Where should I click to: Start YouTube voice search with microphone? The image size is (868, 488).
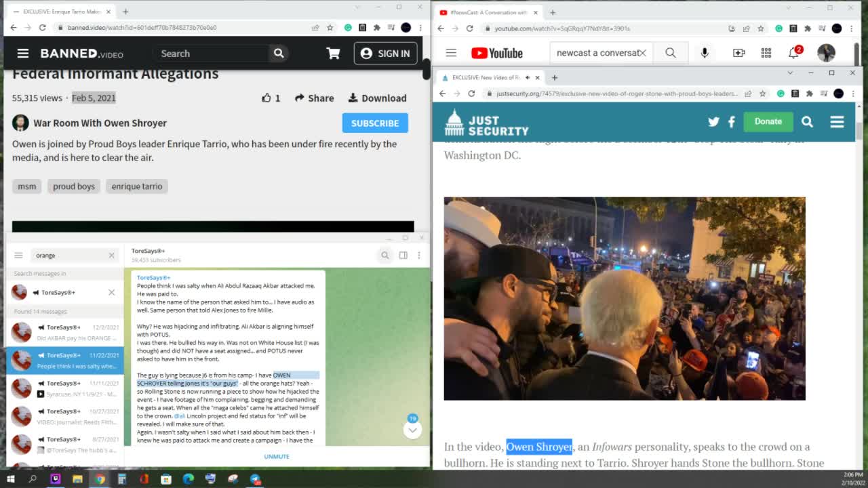(705, 53)
